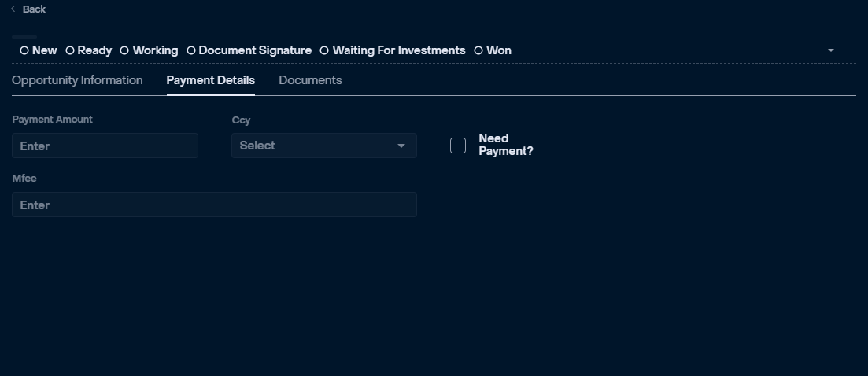868x376 pixels.
Task: Select the New stage radio circle
Action: pos(24,50)
